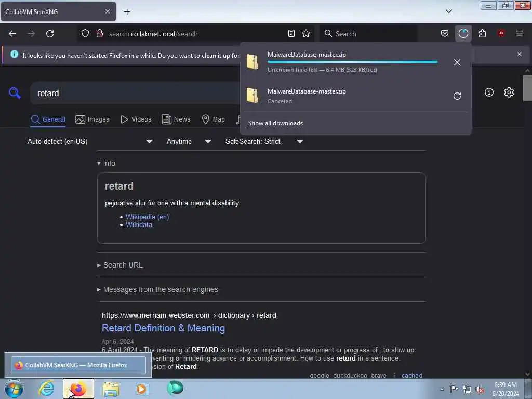532x399 pixels.
Task: Open SearXNG preferences gear icon
Action: tap(509, 92)
